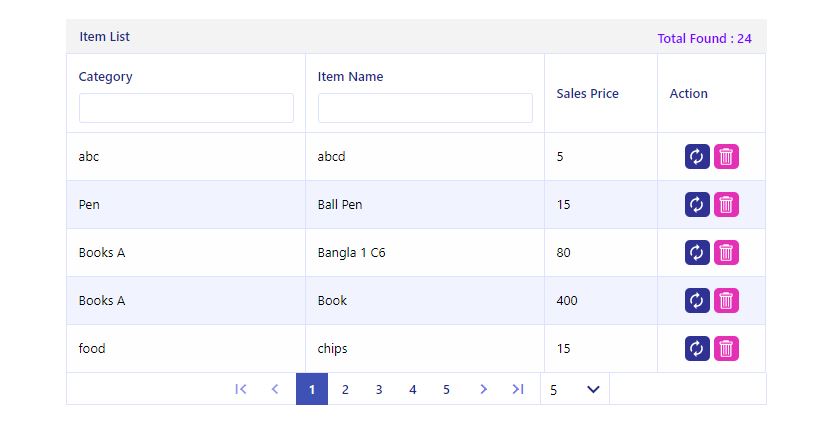The height and width of the screenshot is (427, 834).
Task: Delete the Book item priced 400
Action: tap(726, 300)
